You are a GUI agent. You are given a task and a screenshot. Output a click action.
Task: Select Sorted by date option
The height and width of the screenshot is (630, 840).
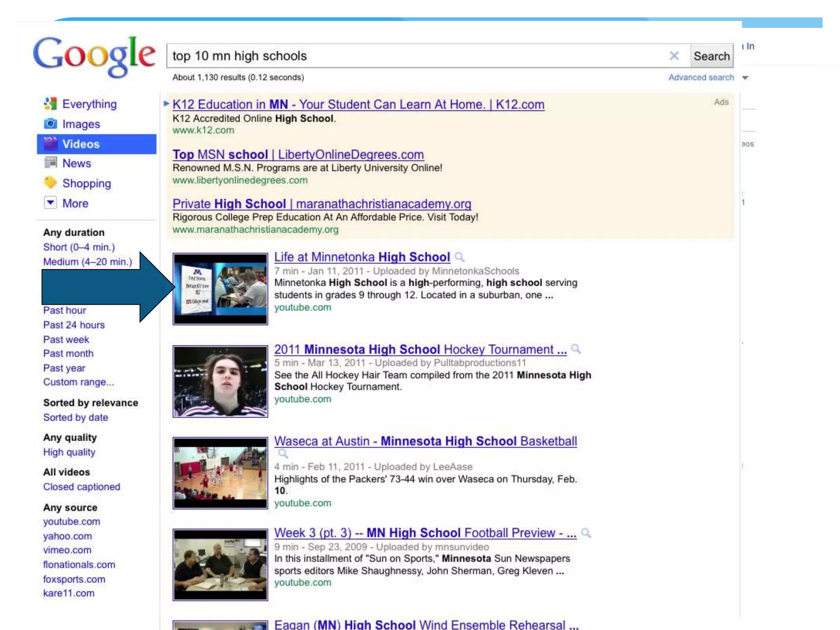coord(75,418)
